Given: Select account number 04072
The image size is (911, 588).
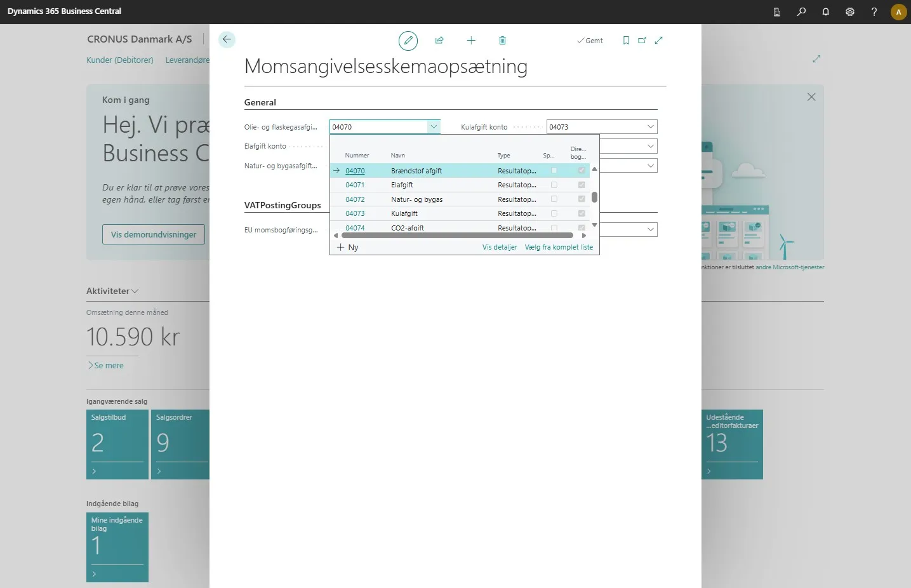Looking at the screenshot, I should (355, 199).
